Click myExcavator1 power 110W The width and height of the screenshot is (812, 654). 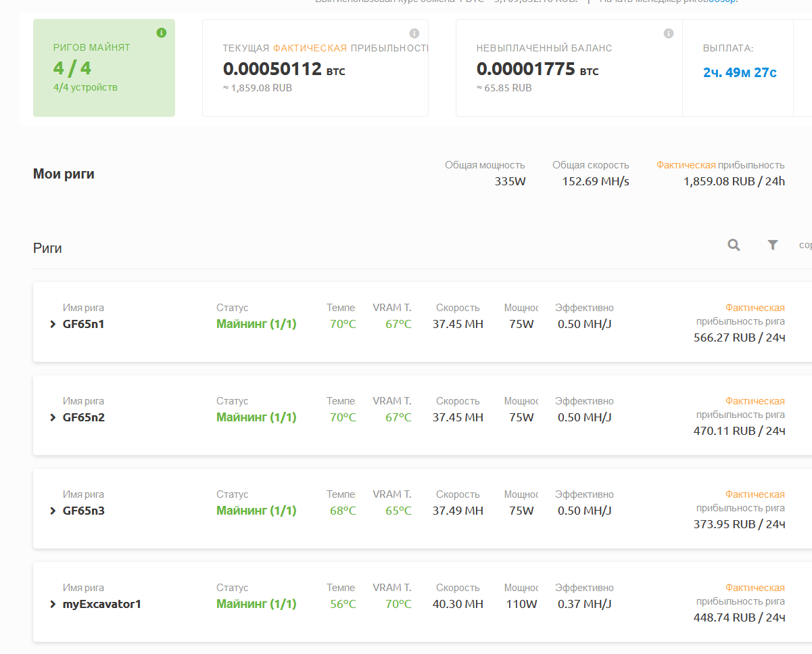pyautogui.click(x=521, y=604)
